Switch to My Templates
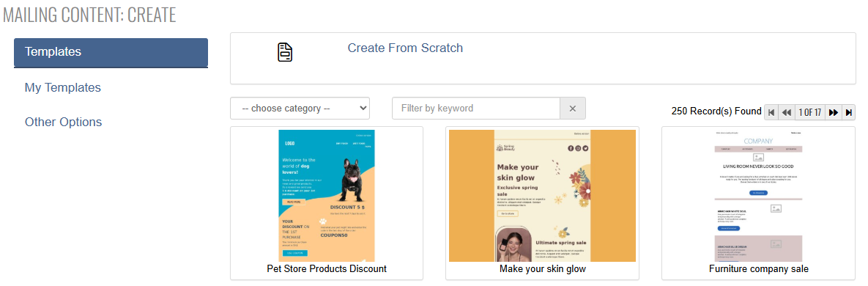868x286 pixels. [x=62, y=87]
